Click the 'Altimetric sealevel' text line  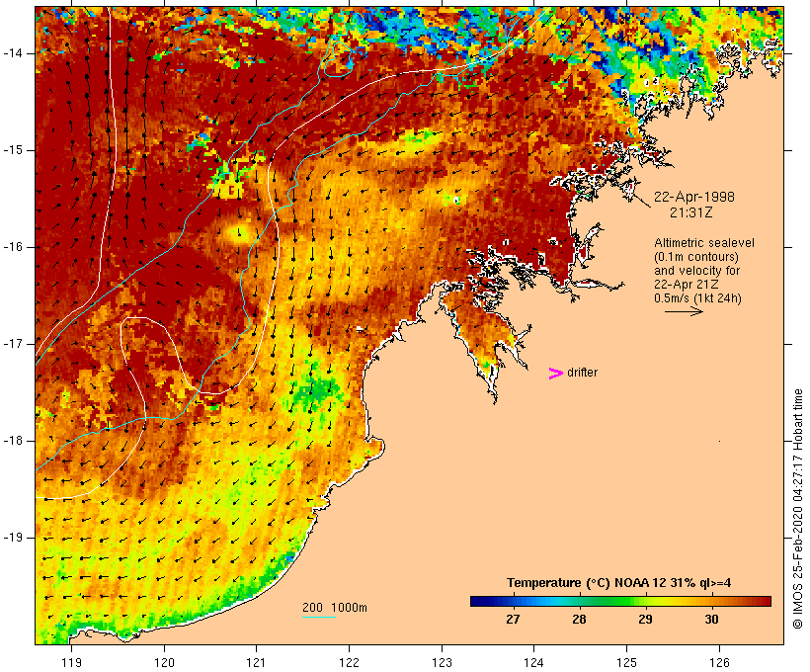pyautogui.click(x=703, y=243)
